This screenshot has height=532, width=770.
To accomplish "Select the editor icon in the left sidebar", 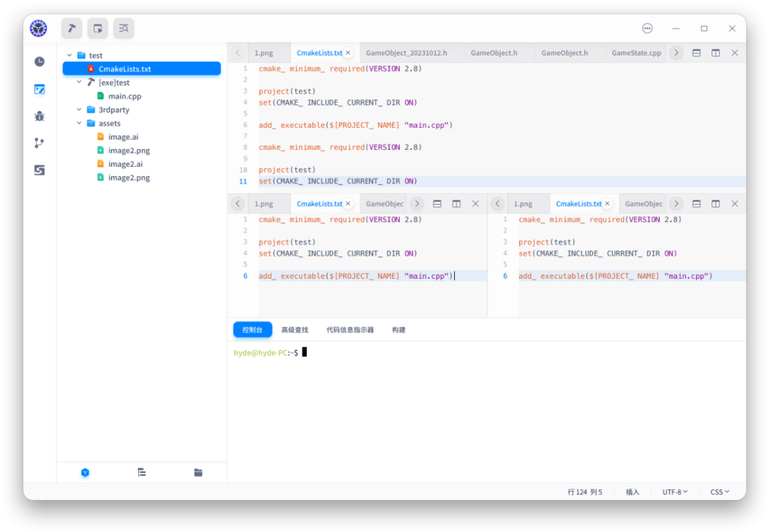I will click(39, 89).
